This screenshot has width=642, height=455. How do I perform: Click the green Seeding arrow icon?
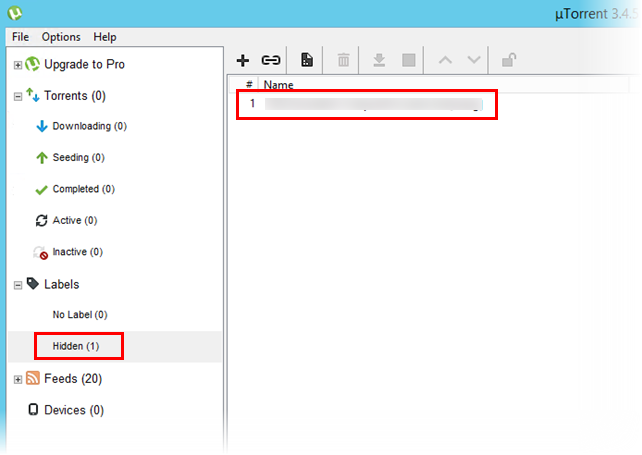(x=42, y=158)
